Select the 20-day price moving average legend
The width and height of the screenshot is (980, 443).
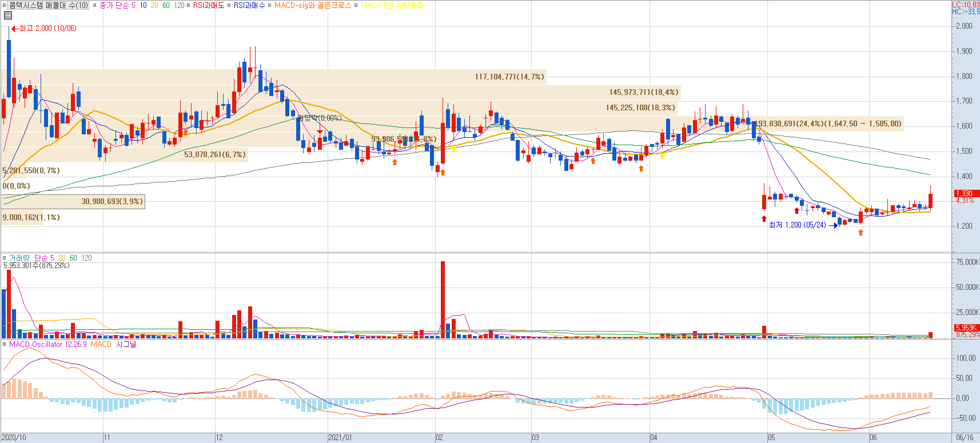(x=154, y=5)
